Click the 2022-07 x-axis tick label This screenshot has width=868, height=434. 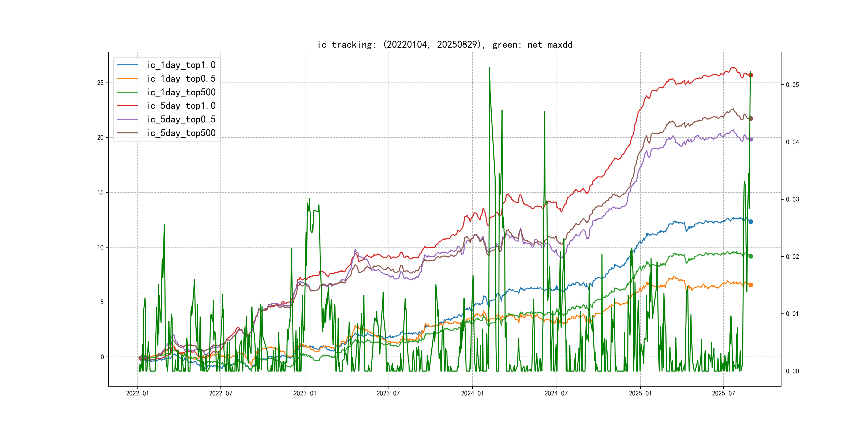pyautogui.click(x=221, y=393)
